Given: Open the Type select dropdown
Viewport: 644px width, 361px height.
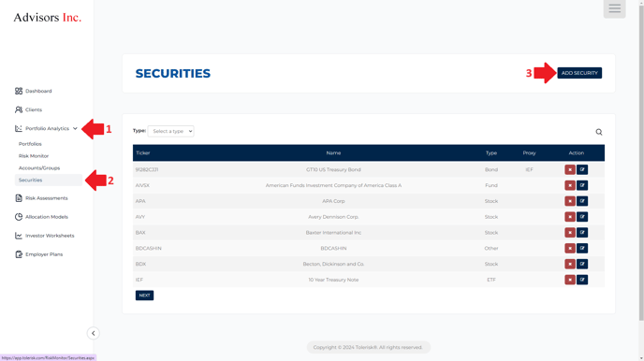Looking at the screenshot, I should (171, 131).
